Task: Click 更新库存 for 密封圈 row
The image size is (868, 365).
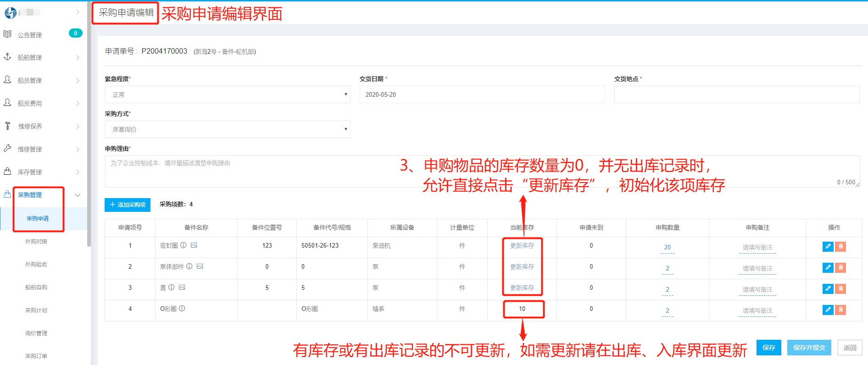Action: [x=522, y=246]
